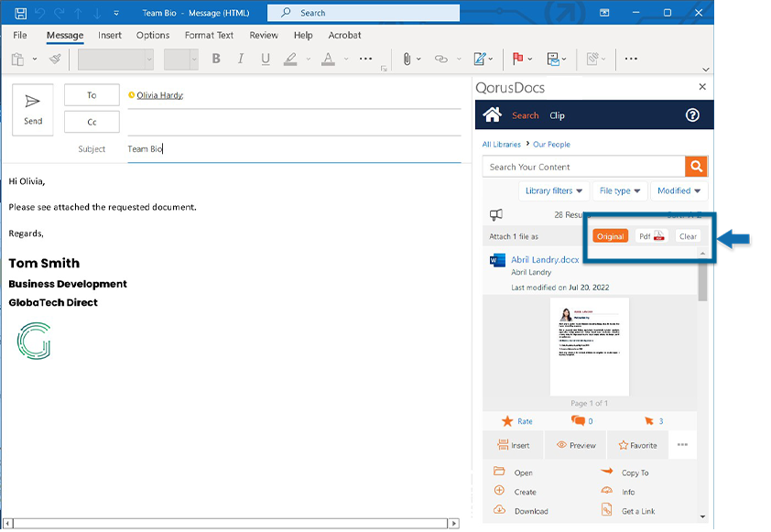
Task: Select the Acrobat ribbon tab
Action: pyautogui.click(x=344, y=36)
